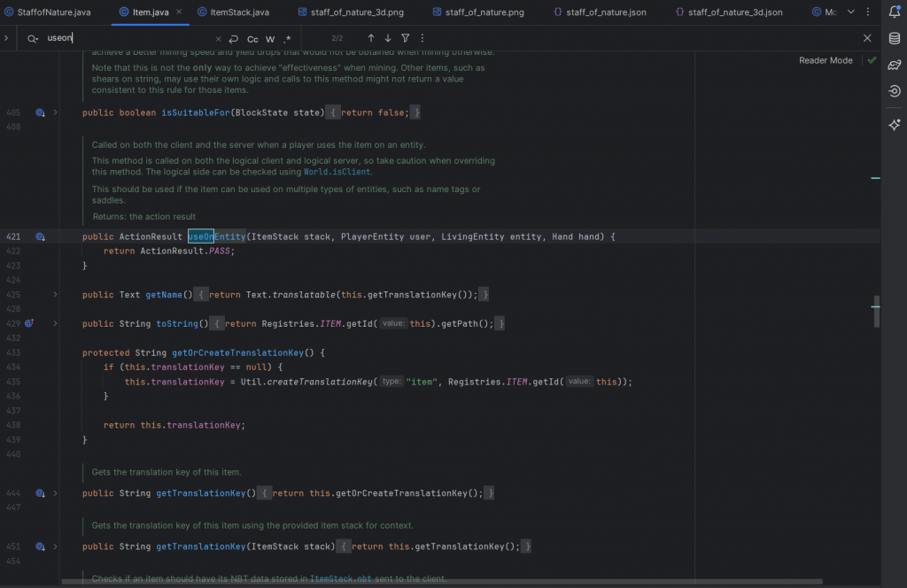
Task: Click the overridden-method gutter icon on line 421
Action: coord(40,237)
